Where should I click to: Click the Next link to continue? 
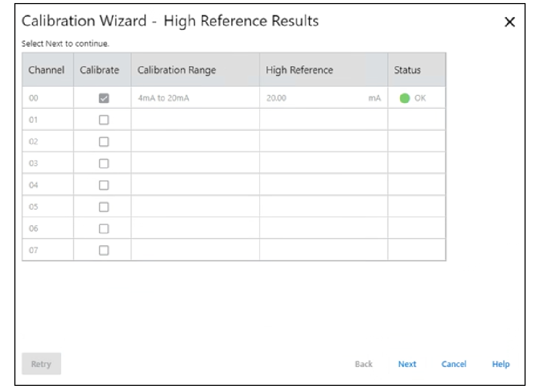tap(407, 364)
